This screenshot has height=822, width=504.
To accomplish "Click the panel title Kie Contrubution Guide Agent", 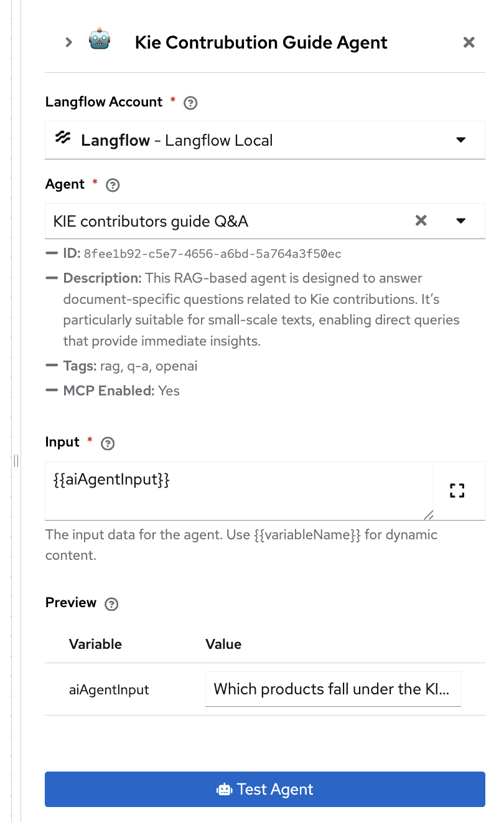I will (x=261, y=42).
